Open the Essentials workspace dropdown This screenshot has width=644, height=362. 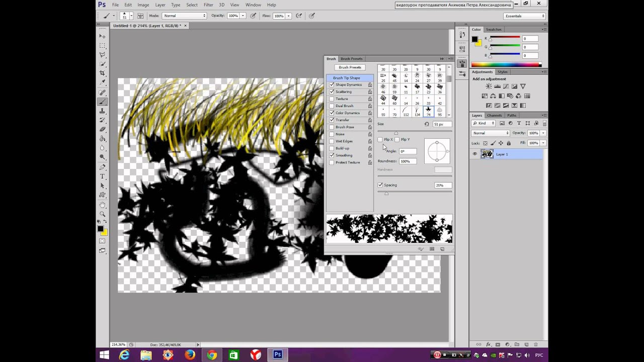(x=525, y=16)
